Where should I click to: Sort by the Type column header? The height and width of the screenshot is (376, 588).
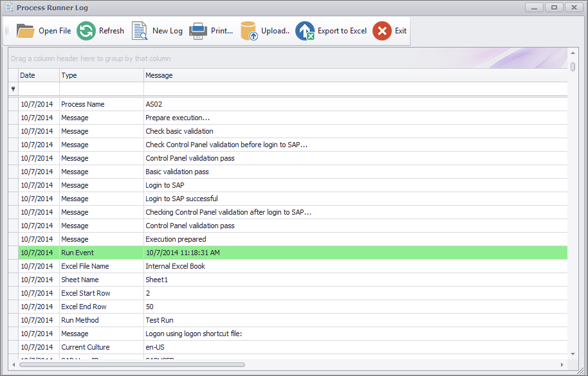(x=101, y=75)
